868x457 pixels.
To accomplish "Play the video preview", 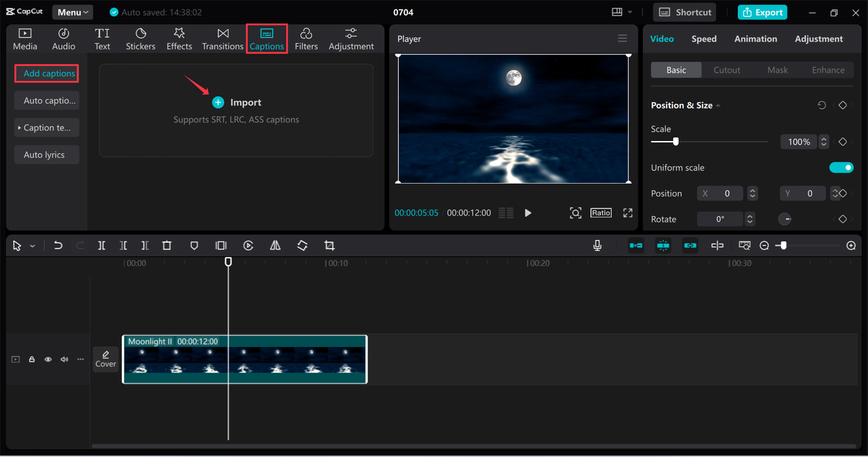I will (528, 213).
